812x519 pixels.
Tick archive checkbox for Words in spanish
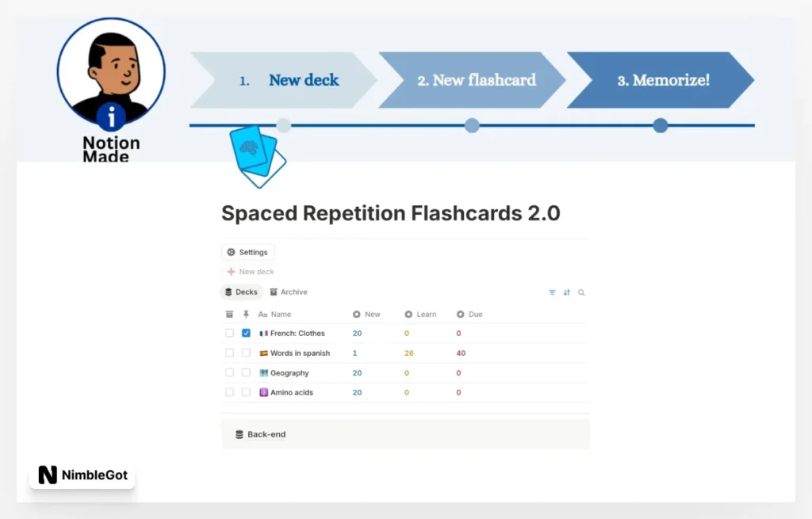229,353
